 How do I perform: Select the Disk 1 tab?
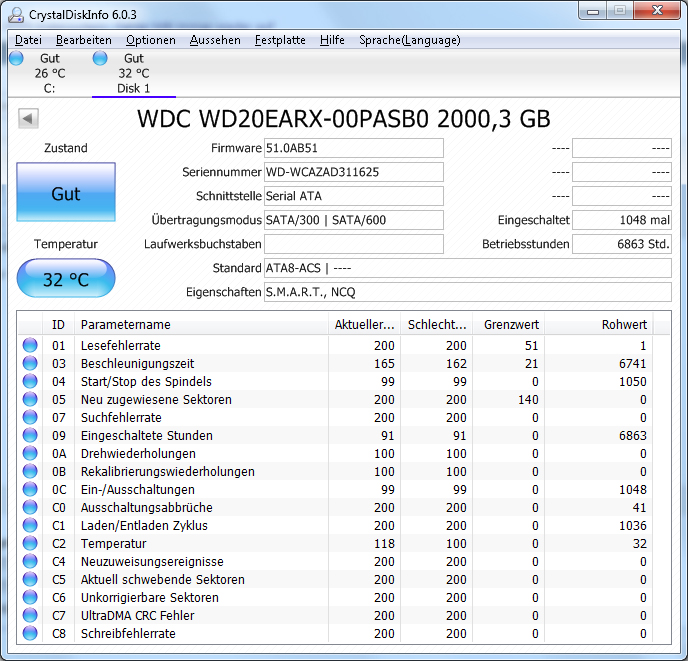pyautogui.click(x=133, y=73)
